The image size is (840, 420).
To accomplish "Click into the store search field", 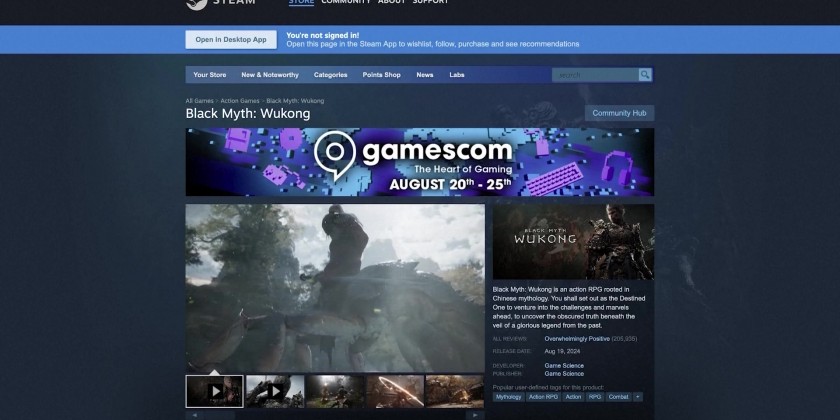I will [x=594, y=75].
